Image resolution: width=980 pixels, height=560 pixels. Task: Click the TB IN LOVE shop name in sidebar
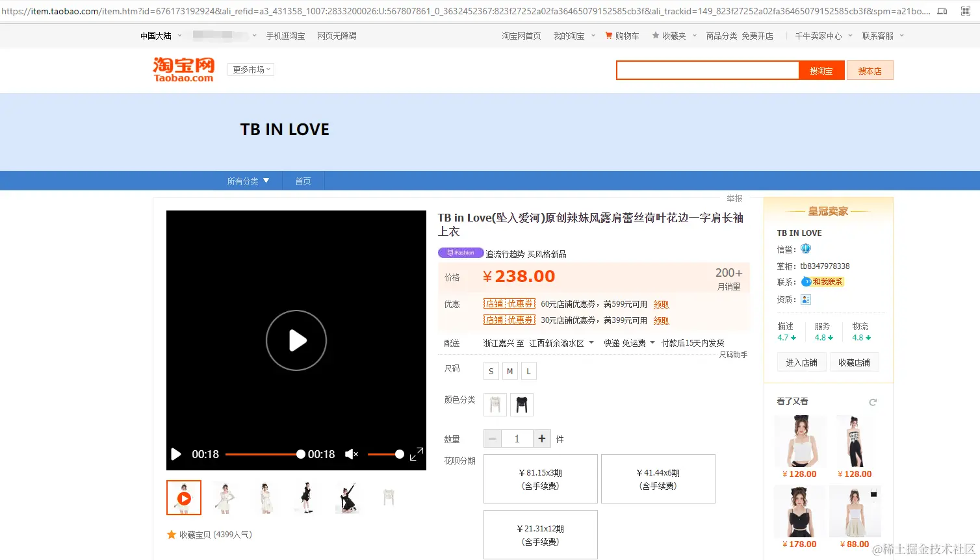click(799, 233)
